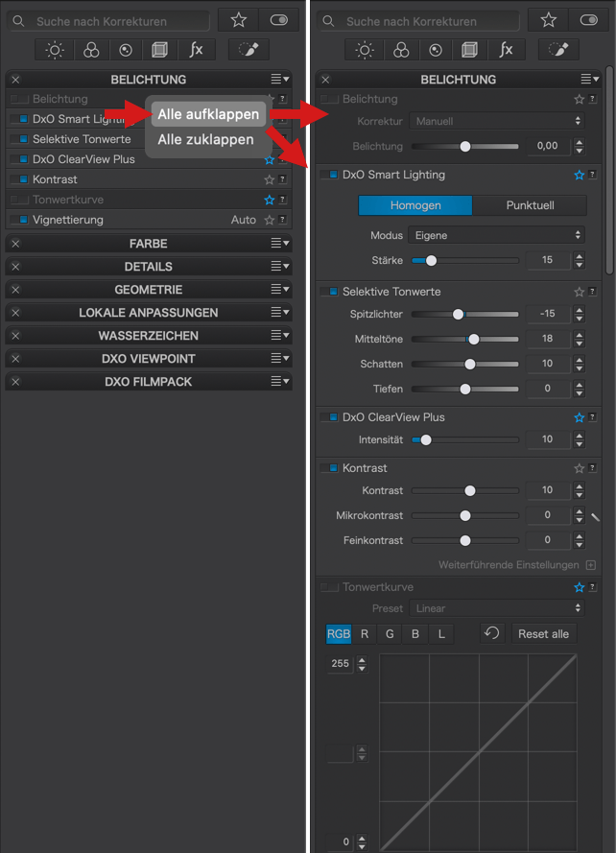Expand Weiterführende Einstellungen plus icon

591,565
